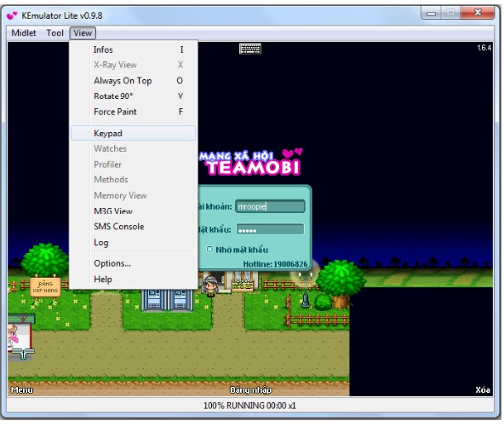Select Help in View menu
Screen dimensions: 504x438
133,279
